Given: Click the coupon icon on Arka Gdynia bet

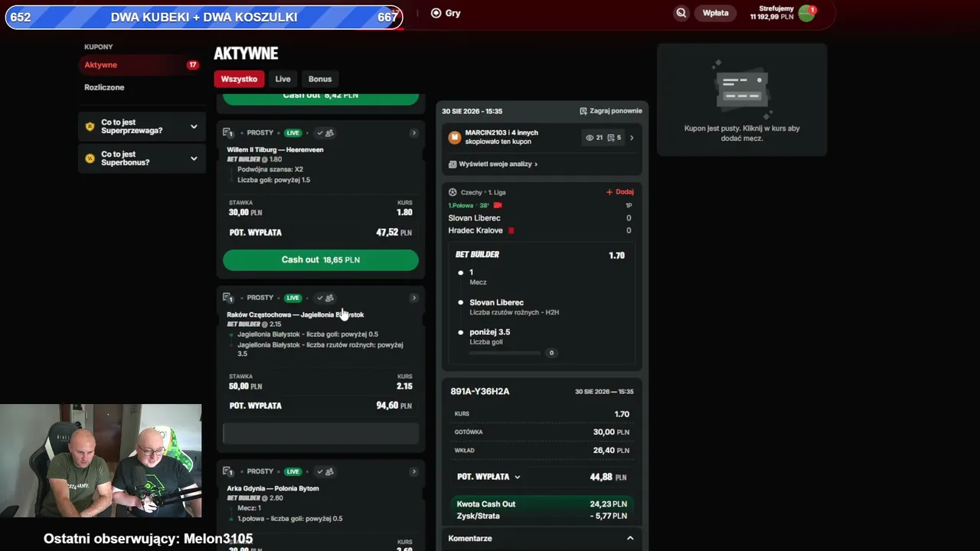Looking at the screenshot, I should point(227,471).
